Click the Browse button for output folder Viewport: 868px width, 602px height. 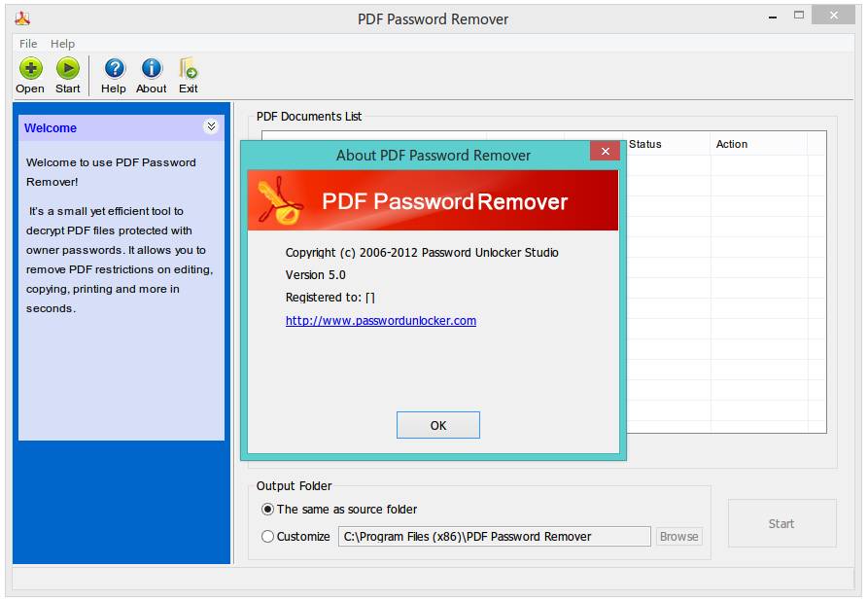[678, 536]
